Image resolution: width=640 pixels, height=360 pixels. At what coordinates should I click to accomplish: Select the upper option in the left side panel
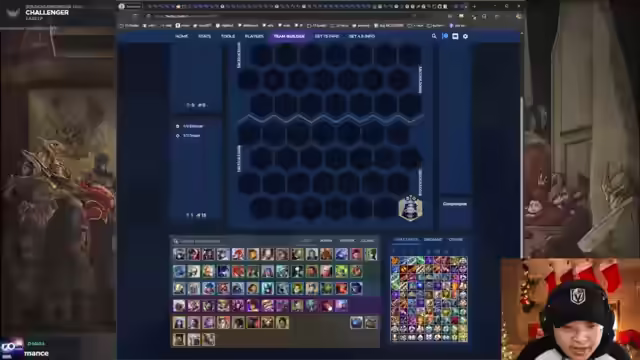point(190,126)
